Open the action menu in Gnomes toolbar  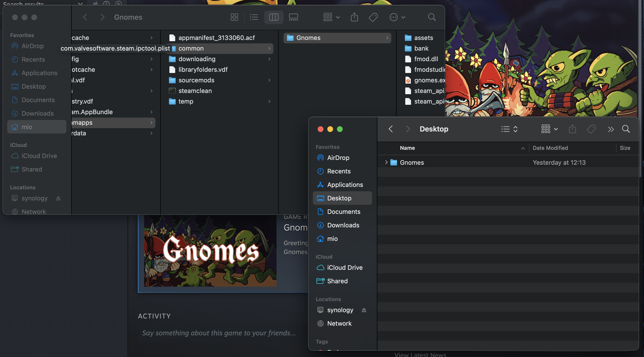coord(397,17)
